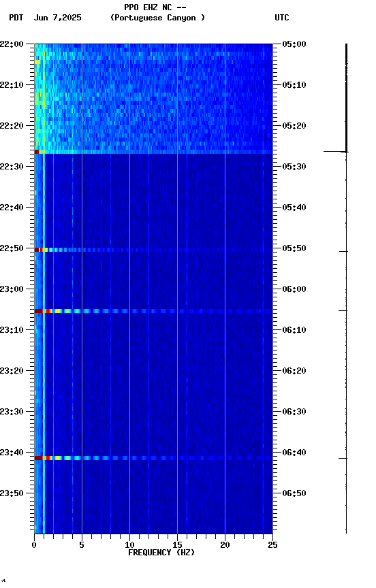Click the 22:00 PDT time label
This screenshot has width=376, height=588.
(x=12, y=44)
